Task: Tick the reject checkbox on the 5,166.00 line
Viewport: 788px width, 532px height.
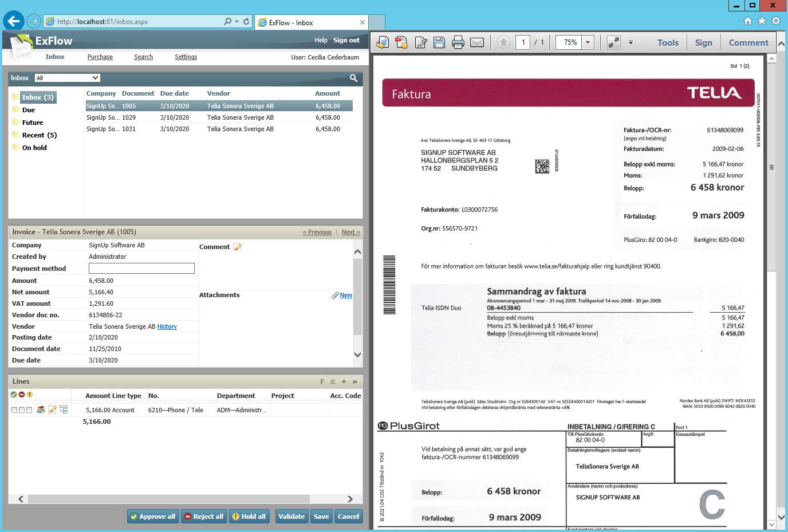Action: click(x=22, y=410)
